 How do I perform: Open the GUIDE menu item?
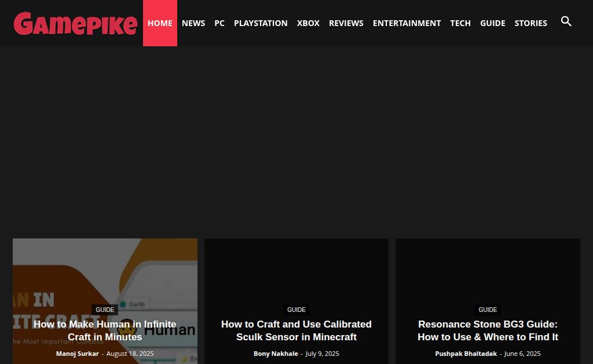[x=492, y=23]
